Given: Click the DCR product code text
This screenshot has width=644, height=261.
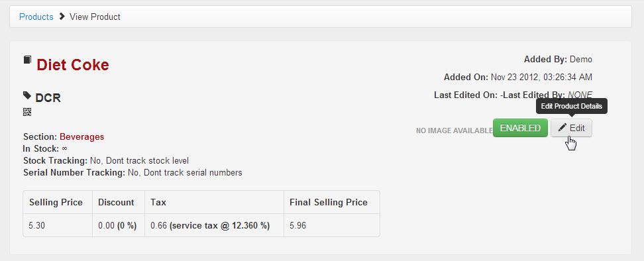Looking at the screenshot, I should click(48, 98).
